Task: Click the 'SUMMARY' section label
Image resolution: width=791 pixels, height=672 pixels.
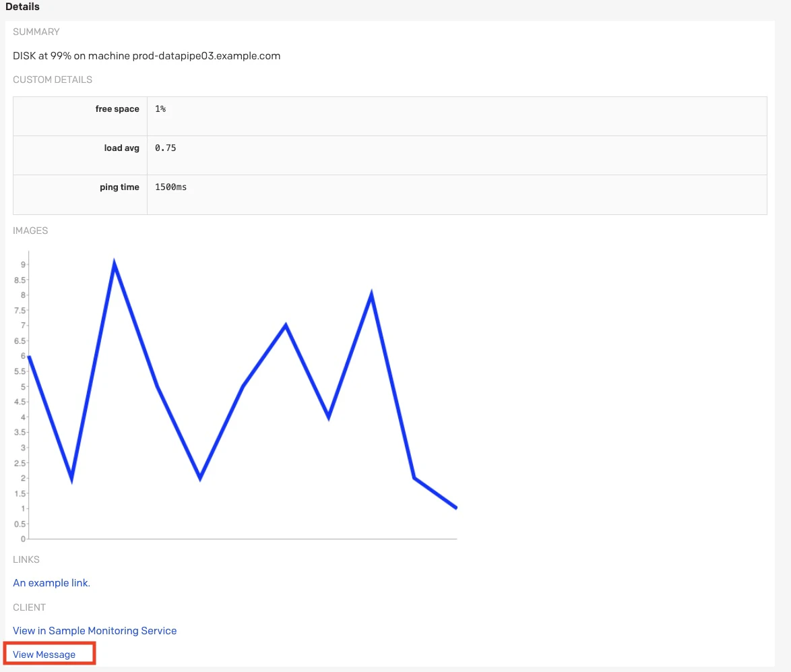Action: [x=36, y=32]
